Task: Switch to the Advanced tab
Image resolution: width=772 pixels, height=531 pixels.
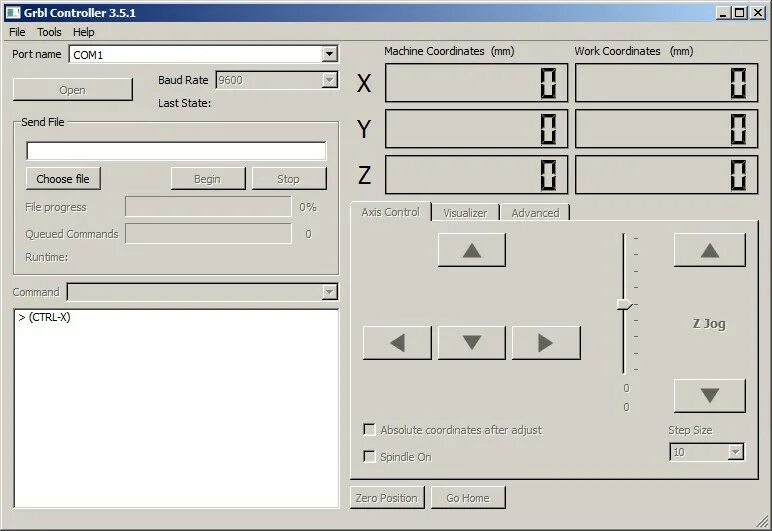Action: (535, 213)
